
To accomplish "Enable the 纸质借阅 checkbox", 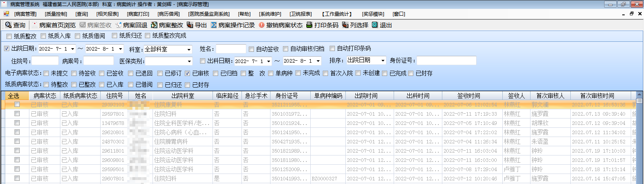I will 77,36.
